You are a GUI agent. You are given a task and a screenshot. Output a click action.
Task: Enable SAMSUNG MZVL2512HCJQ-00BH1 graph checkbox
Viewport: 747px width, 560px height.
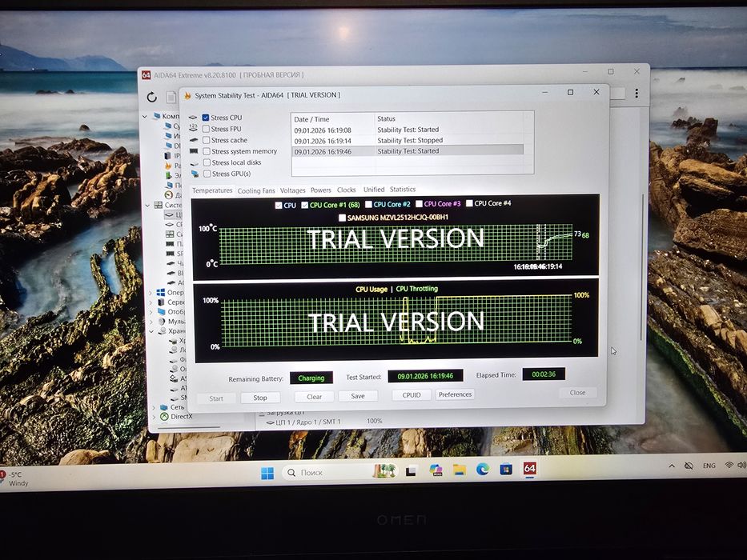coord(342,218)
